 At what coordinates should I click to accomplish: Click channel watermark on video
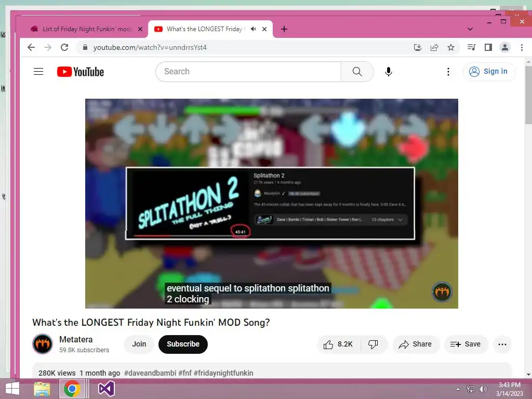tap(442, 292)
